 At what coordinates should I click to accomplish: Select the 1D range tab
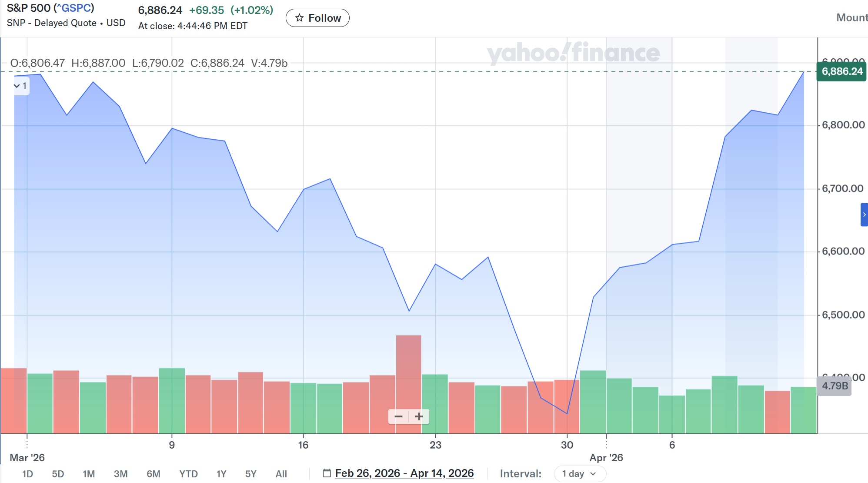point(27,474)
